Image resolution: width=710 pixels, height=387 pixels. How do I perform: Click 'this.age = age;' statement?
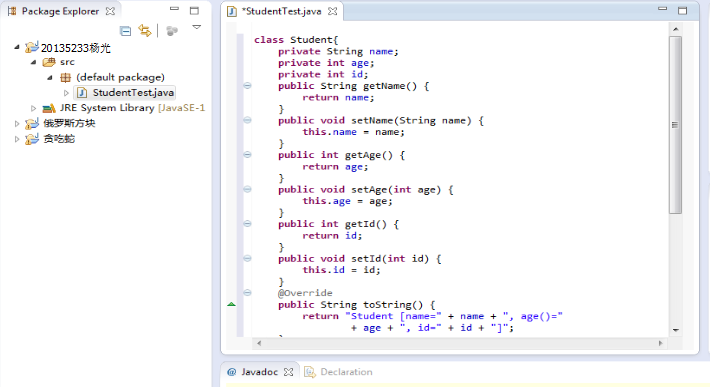(347, 201)
